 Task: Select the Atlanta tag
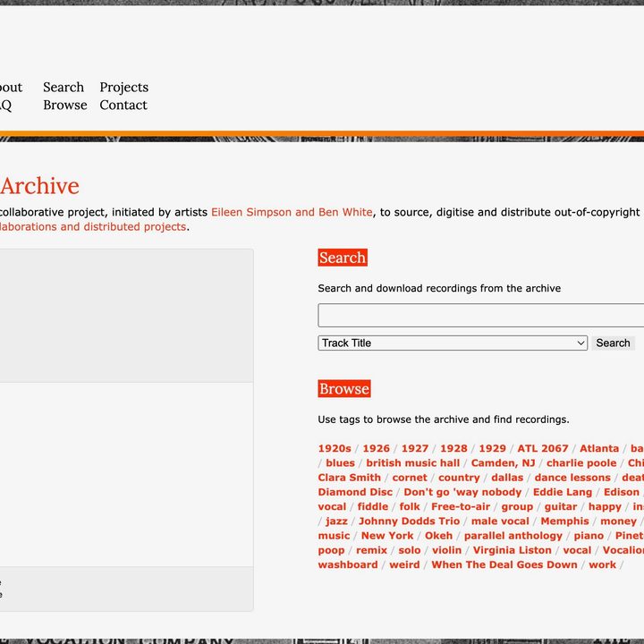click(599, 448)
